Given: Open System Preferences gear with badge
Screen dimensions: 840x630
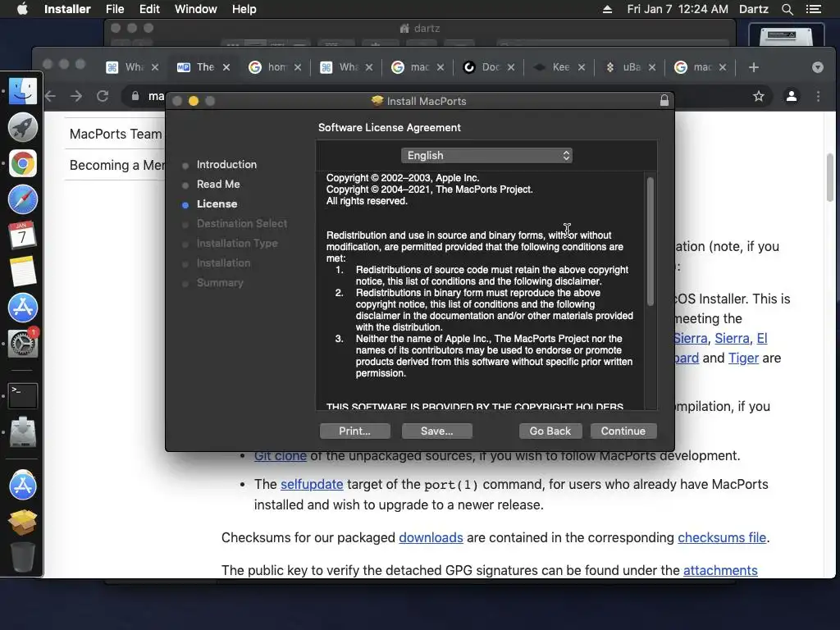Looking at the screenshot, I should pos(22,343).
